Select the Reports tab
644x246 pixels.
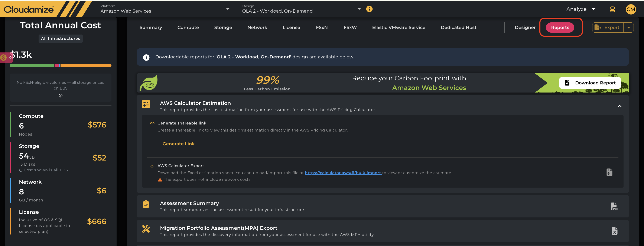coord(560,27)
